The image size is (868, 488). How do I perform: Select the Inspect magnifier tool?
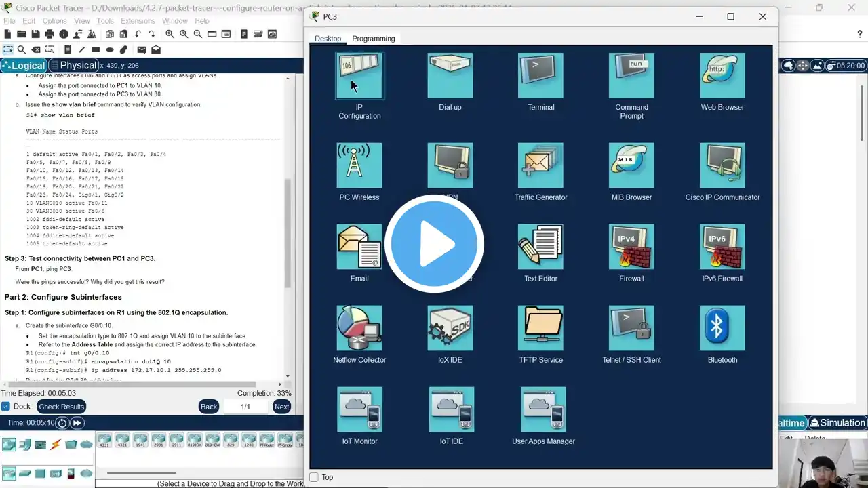(x=21, y=49)
